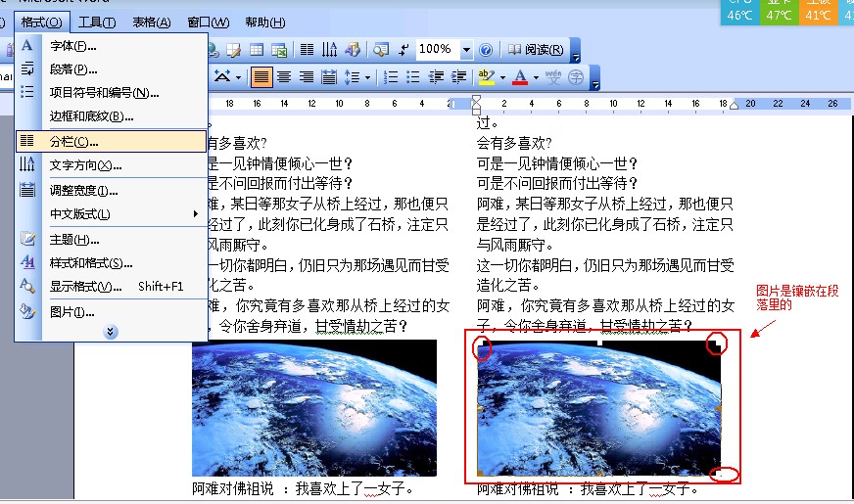Image resolution: width=854 pixels, height=504 pixels.
Task: Expand Asian Layout (中文版式) submenu
Action: [112, 214]
